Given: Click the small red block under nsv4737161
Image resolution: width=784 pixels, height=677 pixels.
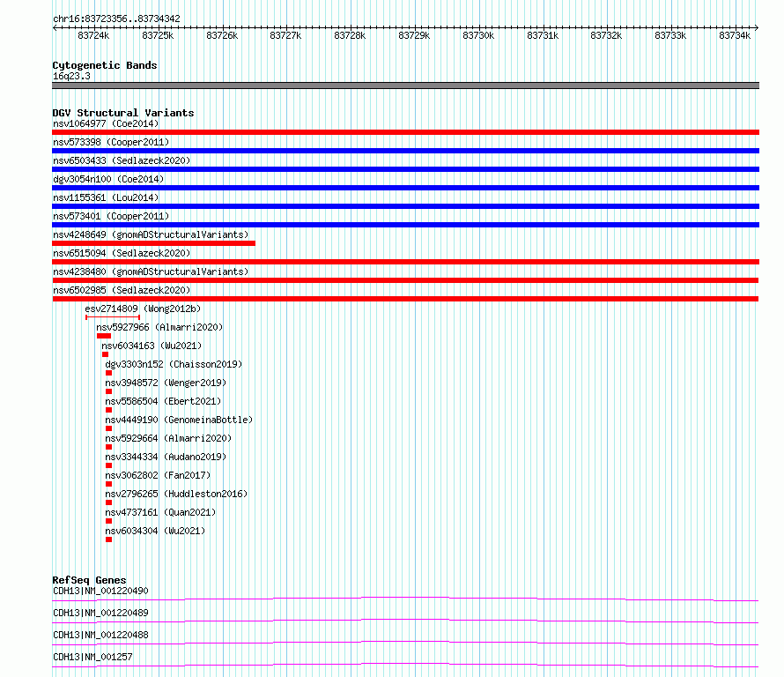Looking at the screenshot, I should coord(108,521).
